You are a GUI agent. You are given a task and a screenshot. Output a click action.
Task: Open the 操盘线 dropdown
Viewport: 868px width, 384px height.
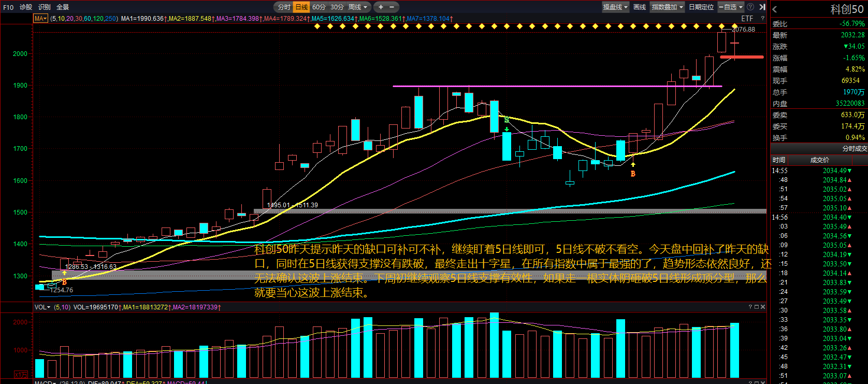(615, 7)
